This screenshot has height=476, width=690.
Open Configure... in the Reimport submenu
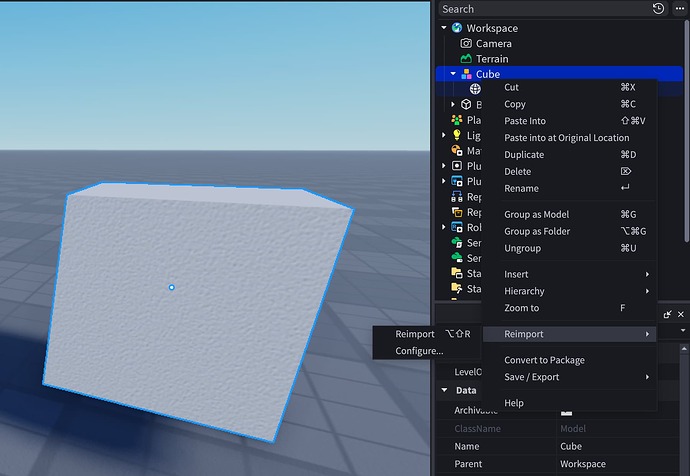(x=426, y=351)
